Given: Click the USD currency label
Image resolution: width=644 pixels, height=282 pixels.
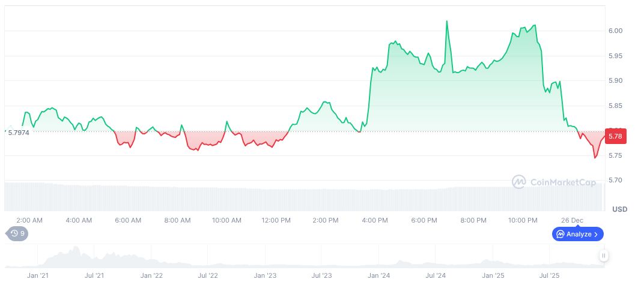Looking at the screenshot, I should (x=619, y=209).
